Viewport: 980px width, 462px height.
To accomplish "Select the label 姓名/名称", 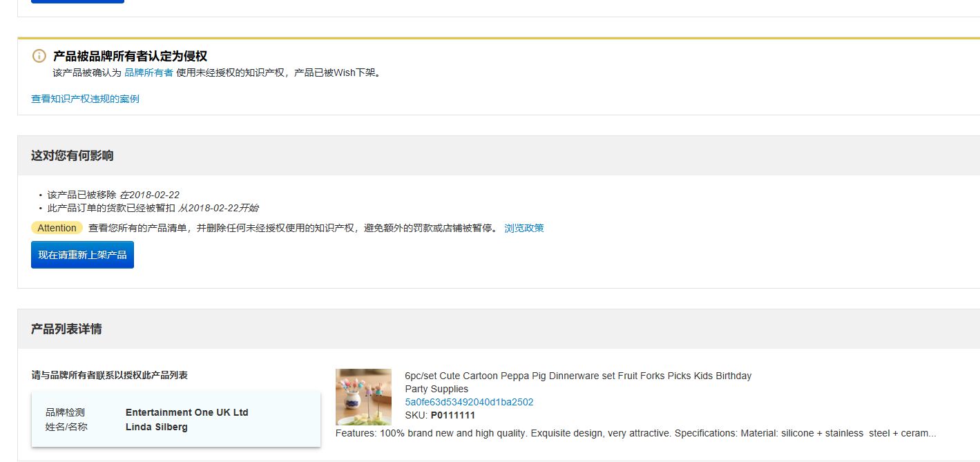I will (x=66, y=427).
